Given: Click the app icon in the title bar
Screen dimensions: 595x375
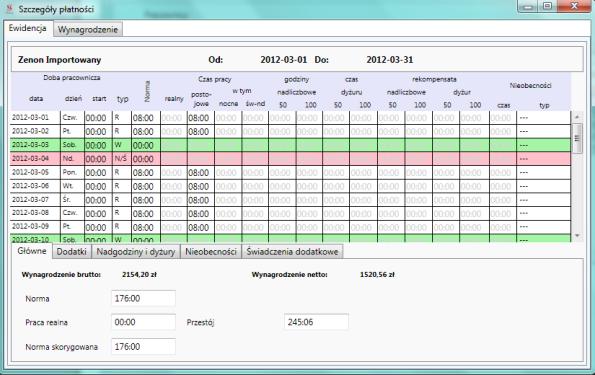Looking at the screenshot, I should (10, 8).
